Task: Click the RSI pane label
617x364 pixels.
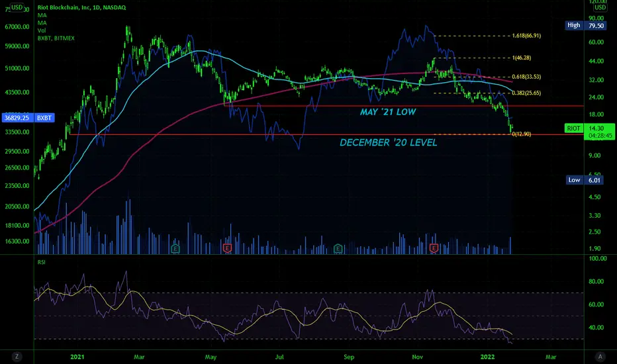Action: (x=41, y=262)
